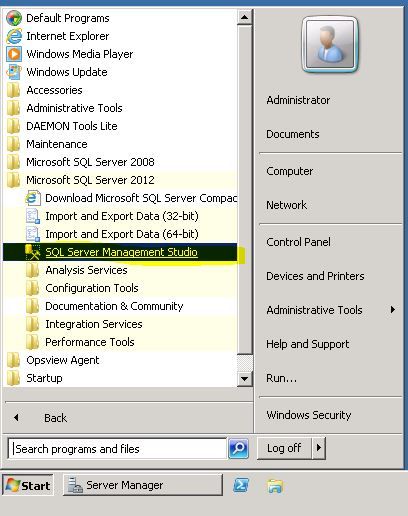Launch SQL Server Management Studio

pyautogui.click(x=120, y=252)
